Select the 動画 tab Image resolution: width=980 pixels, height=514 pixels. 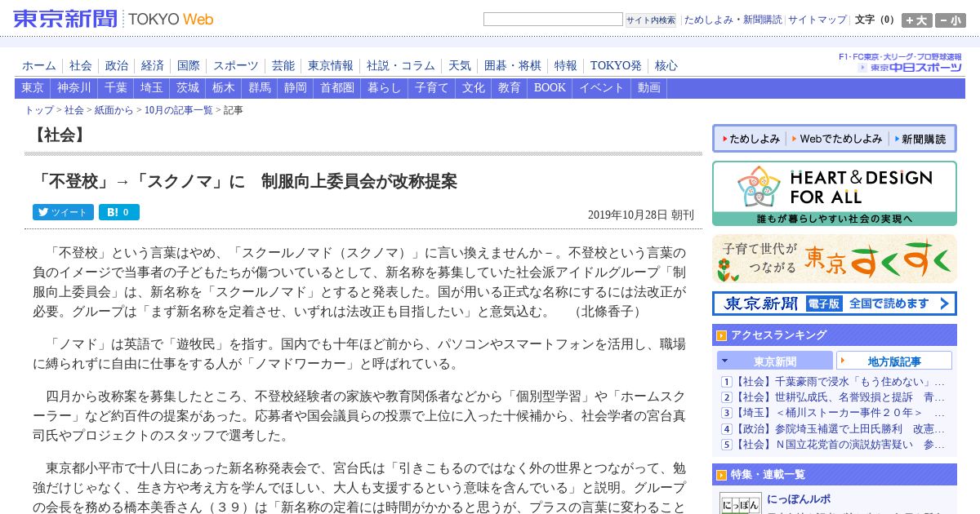649,88
